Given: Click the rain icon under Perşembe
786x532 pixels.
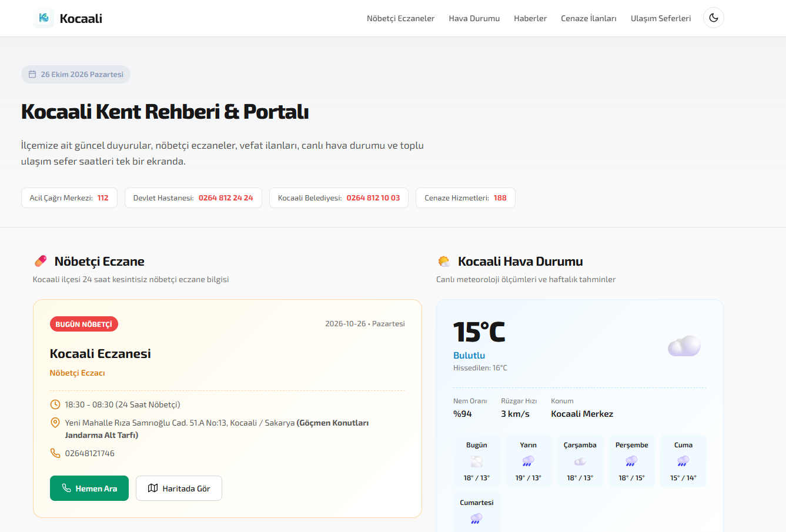Looking at the screenshot, I should (x=631, y=461).
